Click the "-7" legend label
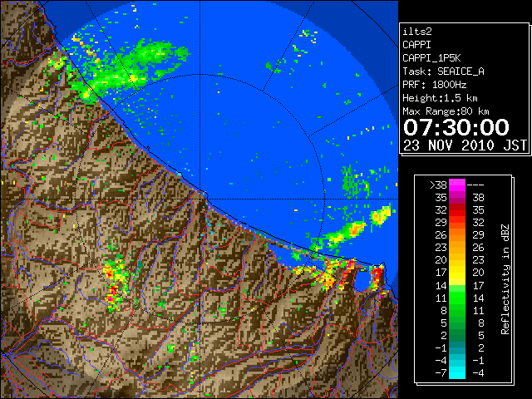This screenshot has width=532, height=399. pyautogui.click(x=441, y=373)
